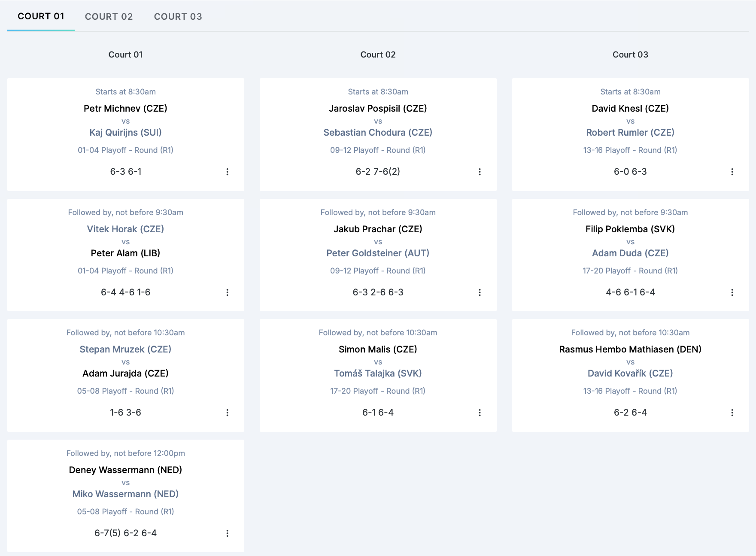This screenshot has height=556, width=756.
Task: Open options for Malis vs Talajka match
Action: [x=480, y=413]
